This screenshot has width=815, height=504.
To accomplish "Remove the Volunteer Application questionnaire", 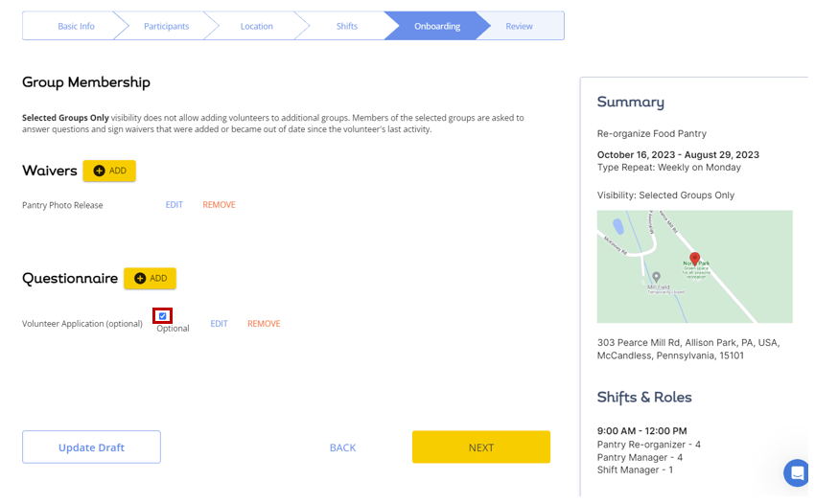I will (x=264, y=324).
